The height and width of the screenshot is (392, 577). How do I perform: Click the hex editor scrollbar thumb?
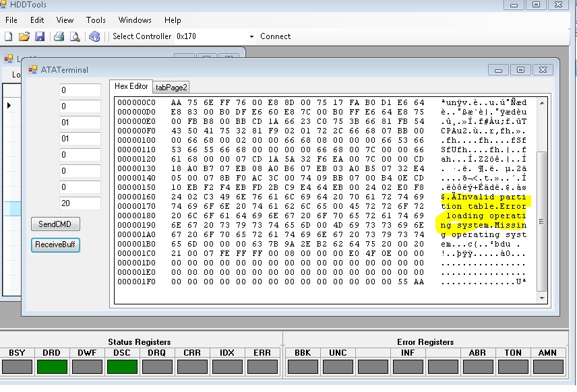542,221
